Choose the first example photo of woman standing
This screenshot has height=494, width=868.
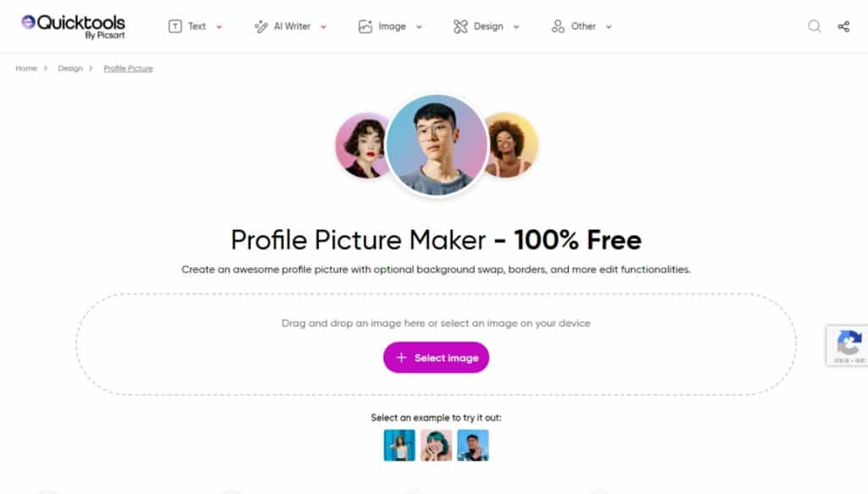pos(399,446)
